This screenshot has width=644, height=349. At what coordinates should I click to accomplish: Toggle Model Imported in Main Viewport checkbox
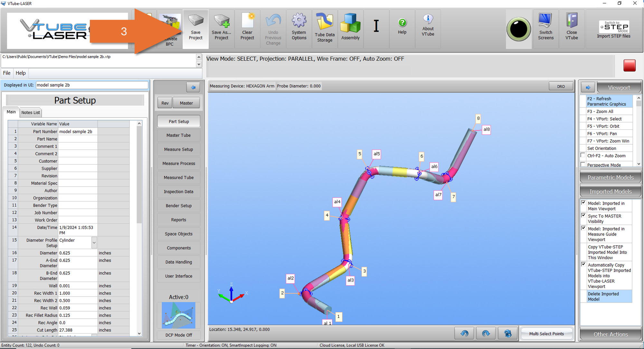click(x=583, y=203)
